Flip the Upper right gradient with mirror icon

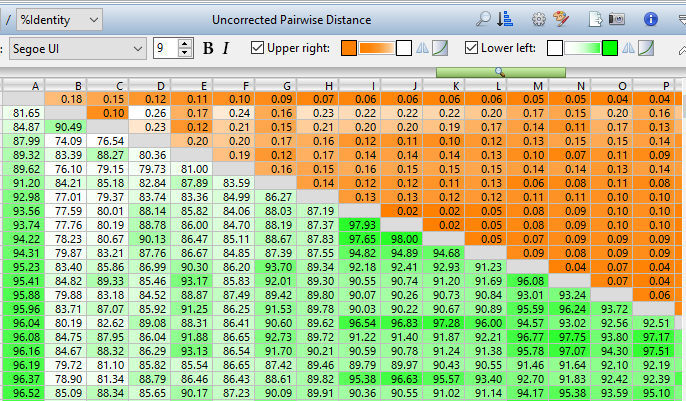[421, 48]
